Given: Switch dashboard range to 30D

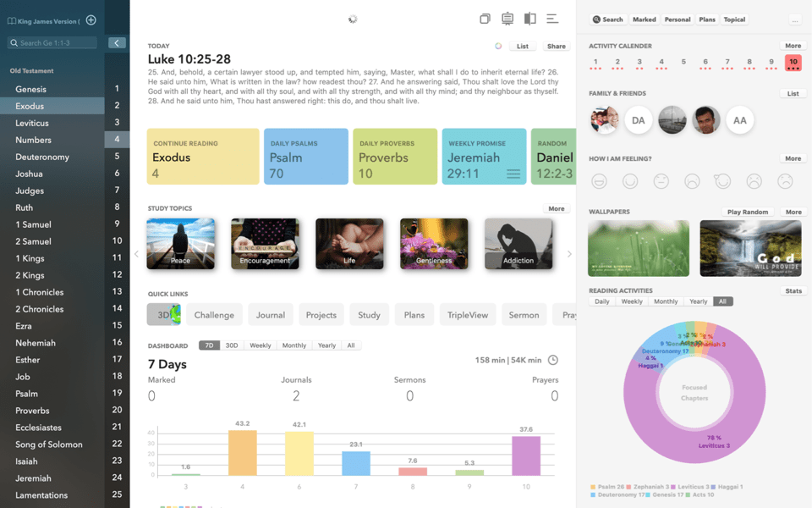Looking at the screenshot, I should pos(231,345).
